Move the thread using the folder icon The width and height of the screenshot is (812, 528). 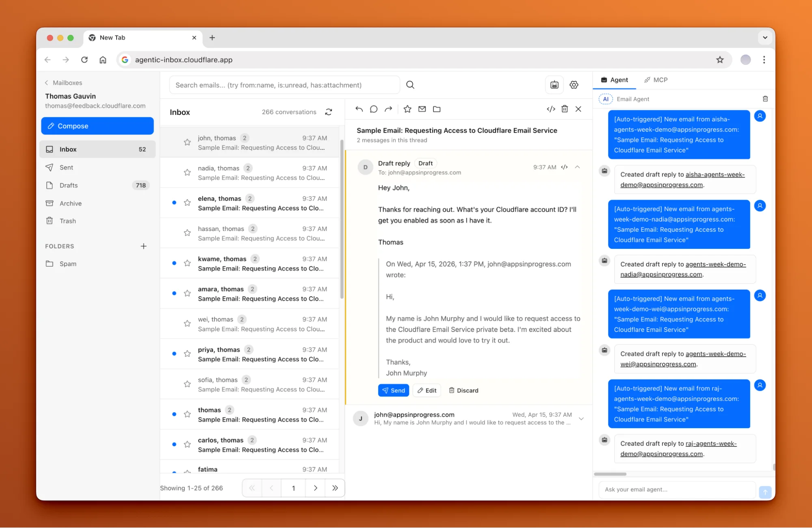pyautogui.click(x=437, y=109)
